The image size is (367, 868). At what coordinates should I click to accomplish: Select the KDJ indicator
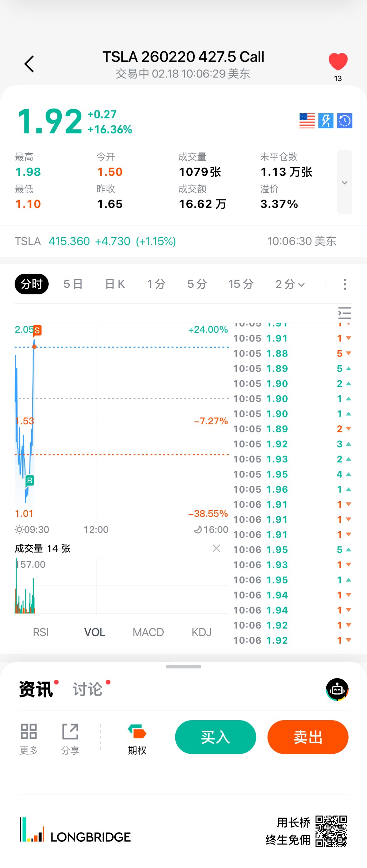[x=201, y=632]
